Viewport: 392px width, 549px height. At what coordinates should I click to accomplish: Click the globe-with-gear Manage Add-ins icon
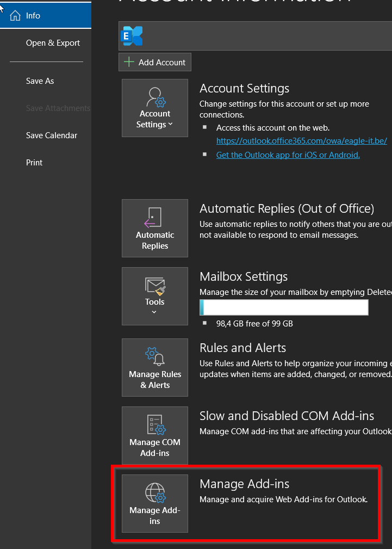(155, 492)
